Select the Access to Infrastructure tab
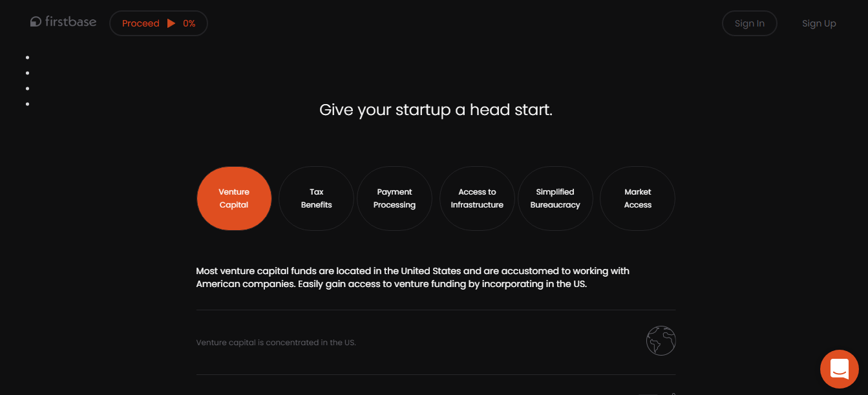 pos(477,198)
